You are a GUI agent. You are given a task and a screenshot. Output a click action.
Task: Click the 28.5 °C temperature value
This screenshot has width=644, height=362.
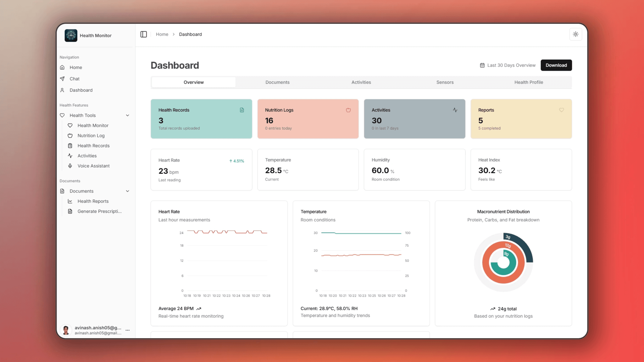coord(276,171)
